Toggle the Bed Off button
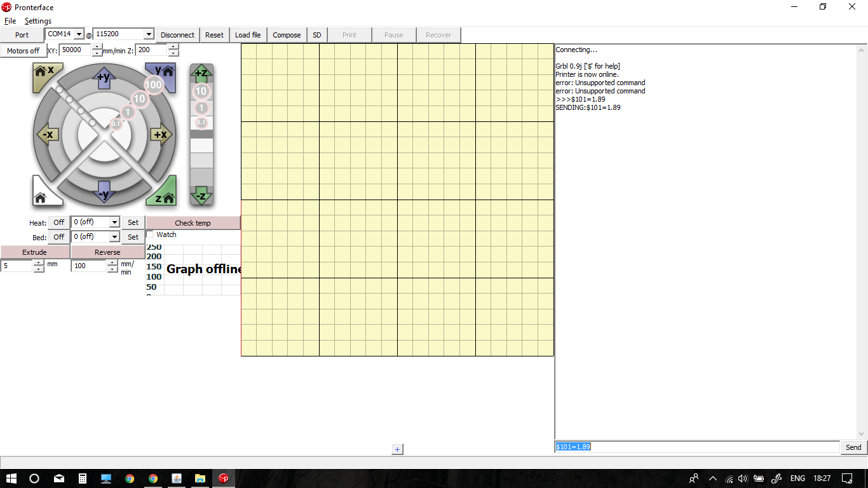 click(58, 237)
